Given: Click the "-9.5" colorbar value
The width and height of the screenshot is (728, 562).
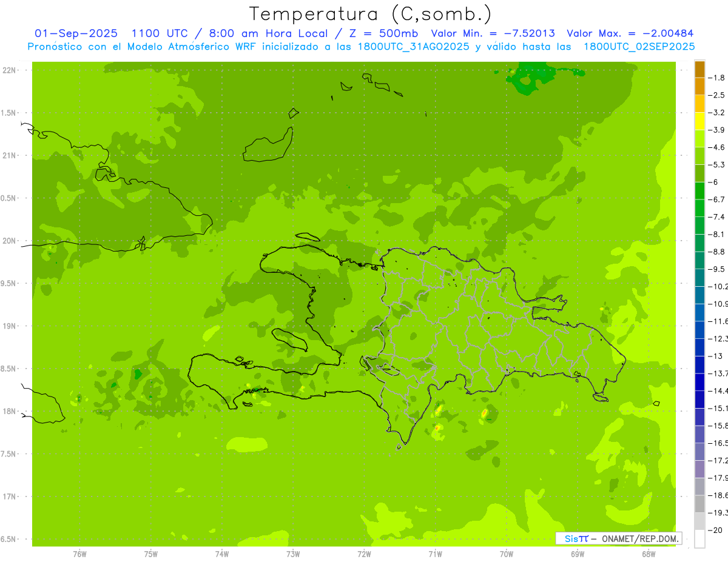Looking at the screenshot, I should point(716,269).
